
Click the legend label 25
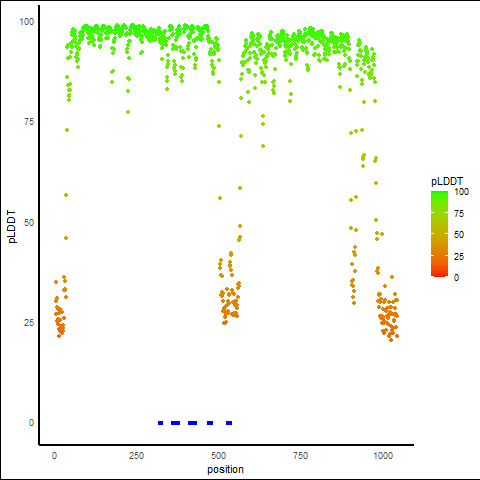pos(459,256)
